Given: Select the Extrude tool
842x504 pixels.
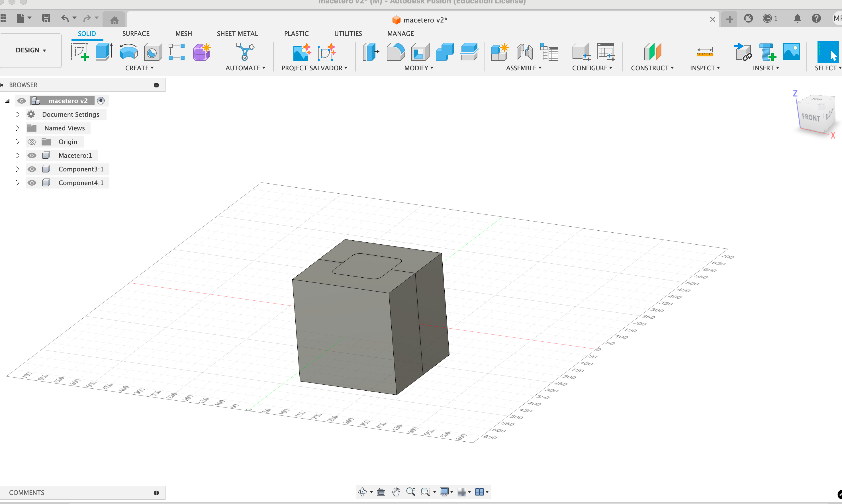Looking at the screenshot, I should 104,52.
